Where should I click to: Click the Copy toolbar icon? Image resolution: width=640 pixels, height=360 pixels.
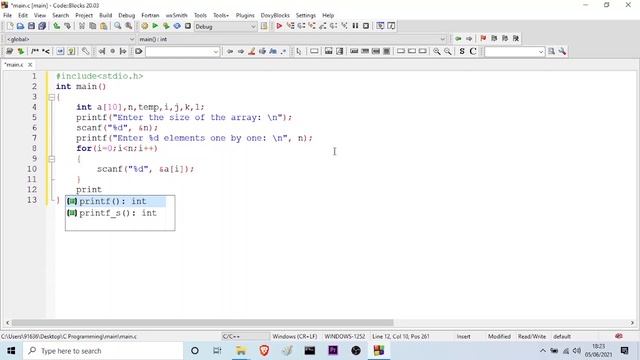(93, 26)
